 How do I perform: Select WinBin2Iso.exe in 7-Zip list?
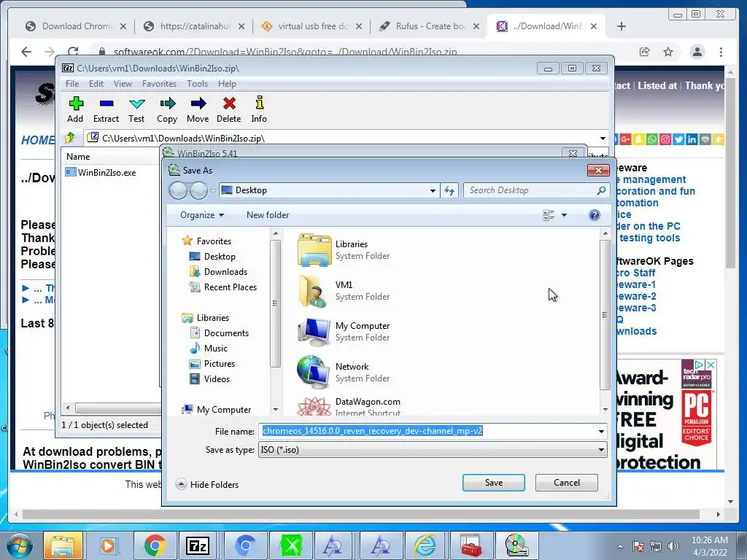click(101, 173)
